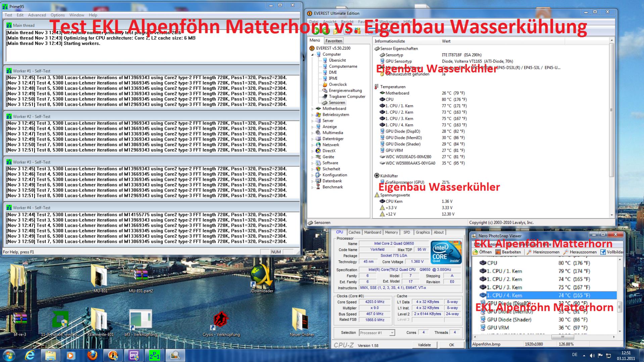Viewport: 644px width, 362px height.
Task: Click the DE language indicator in taskbar
Action: [575, 355]
